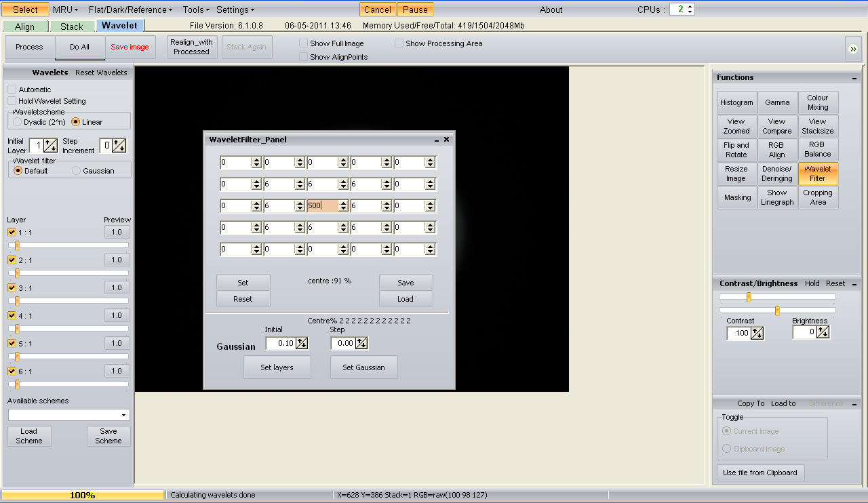Collapse the Contrast/Brightness panel
This screenshot has height=503, width=868.
(x=854, y=283)
